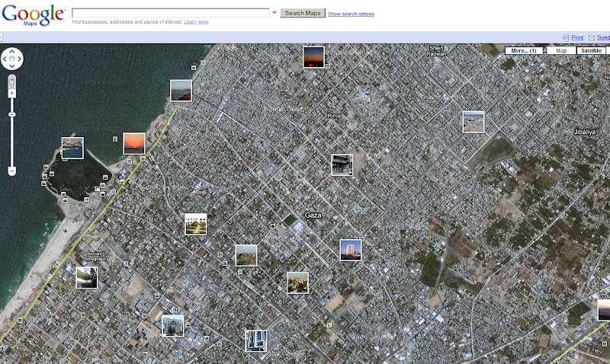
Task: Open the photo thumbnail below Ancient Synagogue
Action: coord(87,277)
